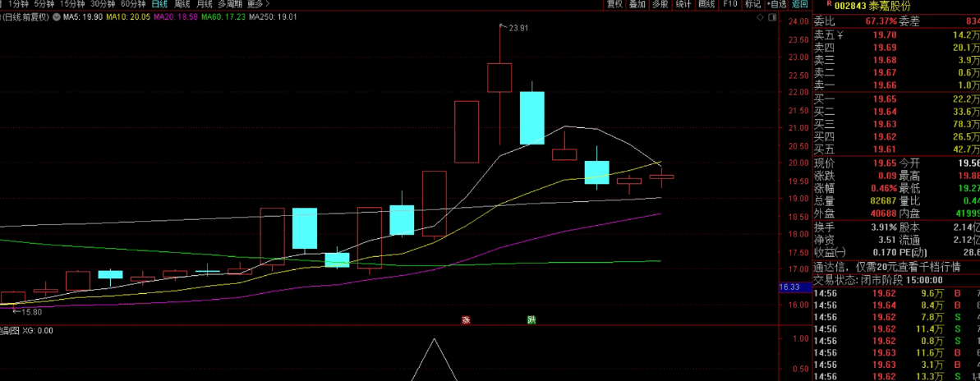Viewport: 980px width, 381px height.
Task: Click the MA5: 19.90 label
Action: (83, 17)
